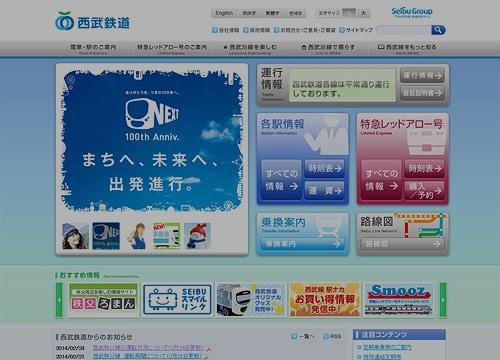Switch site language to English
Image resolution: width=500 pixels, height=360 pixels.
pos(224,13)
